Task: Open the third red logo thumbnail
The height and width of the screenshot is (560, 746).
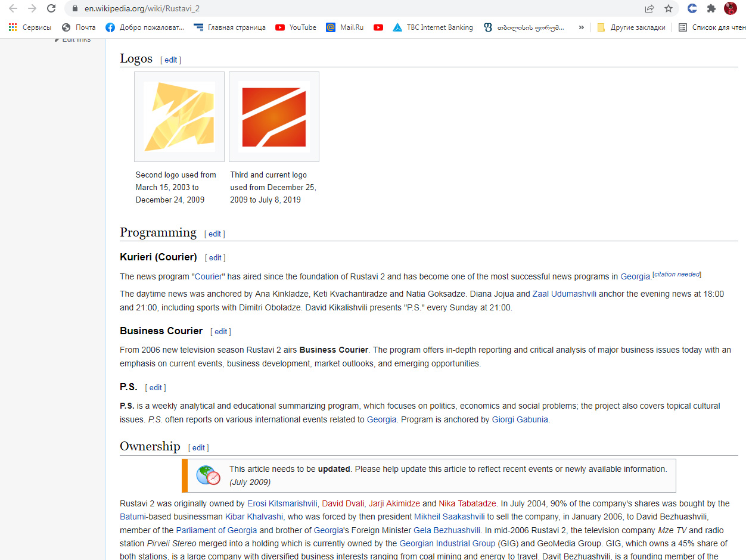Action: pyautogui.click(x=274, y=117)
